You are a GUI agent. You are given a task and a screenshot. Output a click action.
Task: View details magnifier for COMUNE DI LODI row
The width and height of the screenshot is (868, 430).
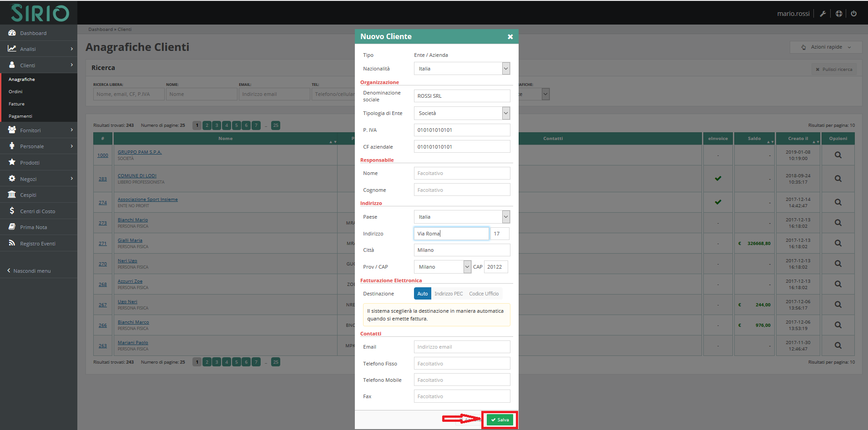coord(838,179)
